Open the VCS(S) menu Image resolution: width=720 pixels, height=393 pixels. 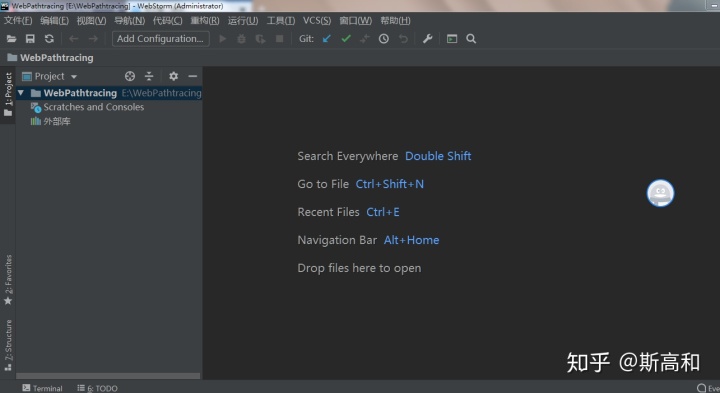pyautogui.click(x=317, y=21)
